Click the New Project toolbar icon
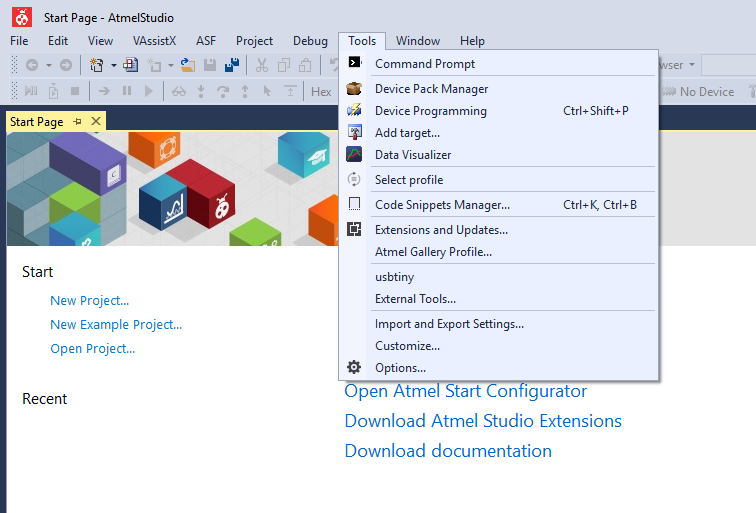This screenshot has width=756, height=513. pyautogui.click(x=96, y=65)
